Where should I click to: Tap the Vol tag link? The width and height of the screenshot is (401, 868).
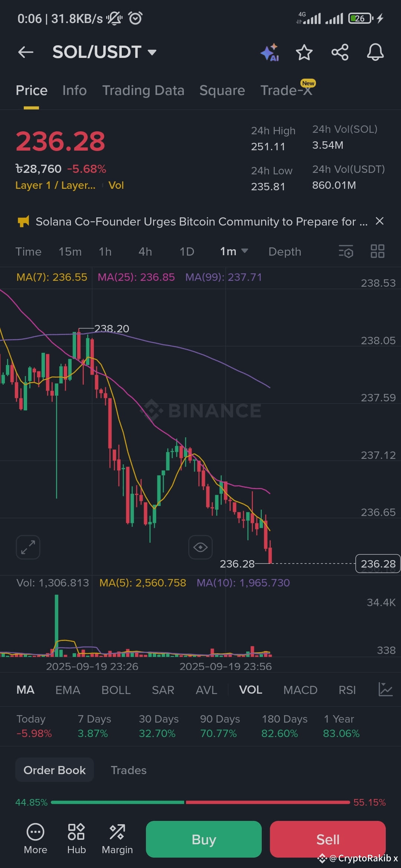point(116,185)
